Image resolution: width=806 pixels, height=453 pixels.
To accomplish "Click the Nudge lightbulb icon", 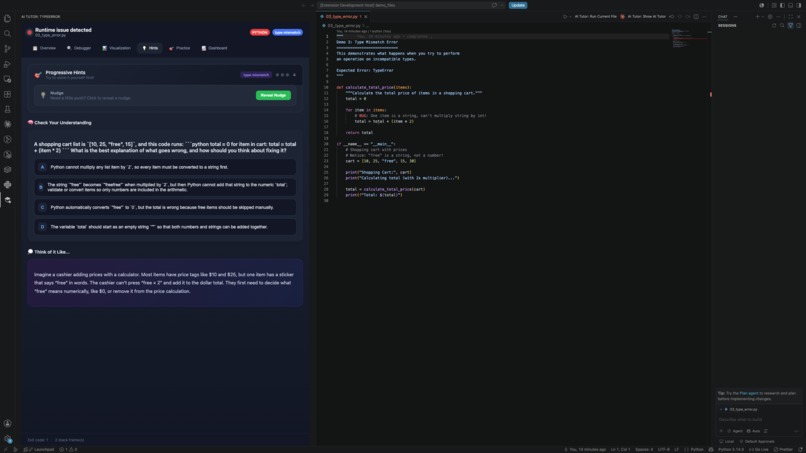I will coord(43,95).
